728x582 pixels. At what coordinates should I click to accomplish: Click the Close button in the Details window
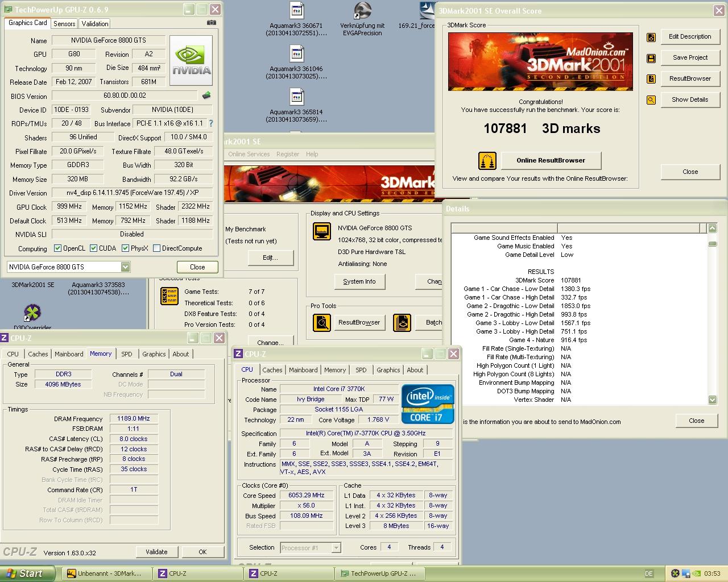[x=696, y=421]
